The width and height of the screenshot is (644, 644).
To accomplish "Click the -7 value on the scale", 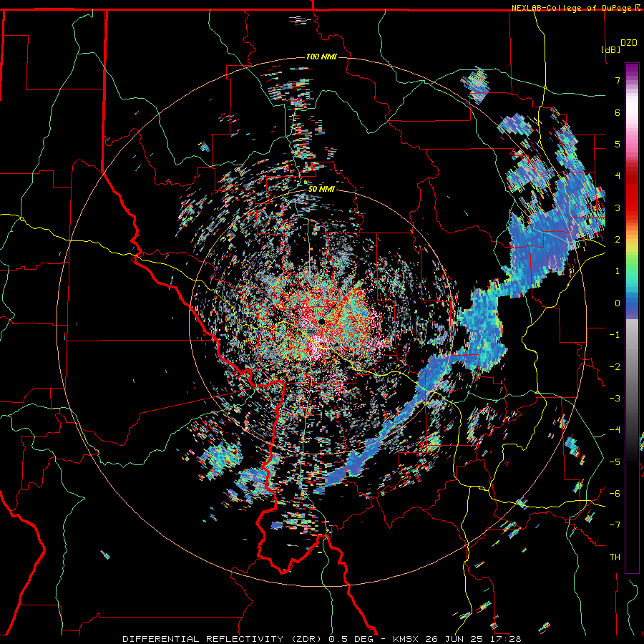I will tap(615, 525).
